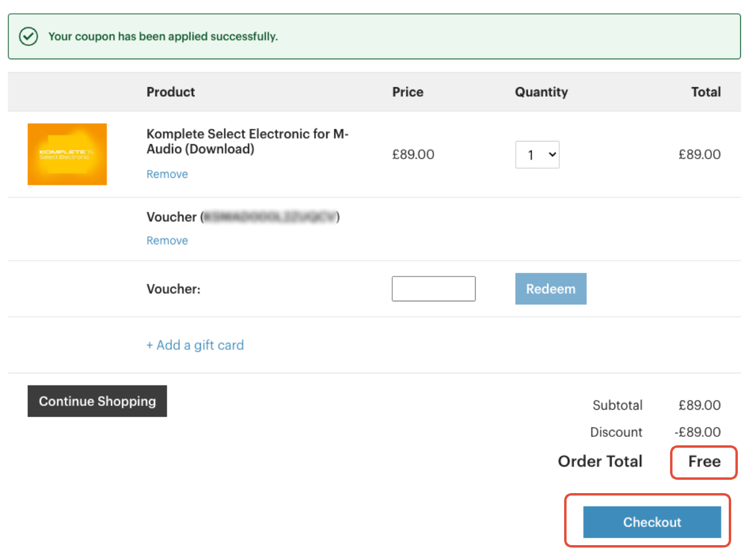756x553 pixels.
Task: Click the Price column header
Action: click(x=408, y=92)
